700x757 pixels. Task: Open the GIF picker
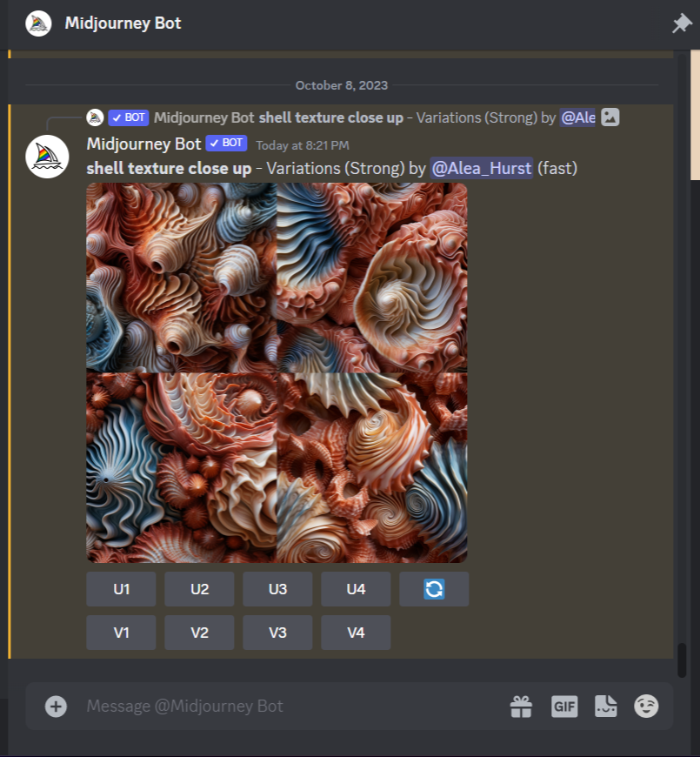564,707
